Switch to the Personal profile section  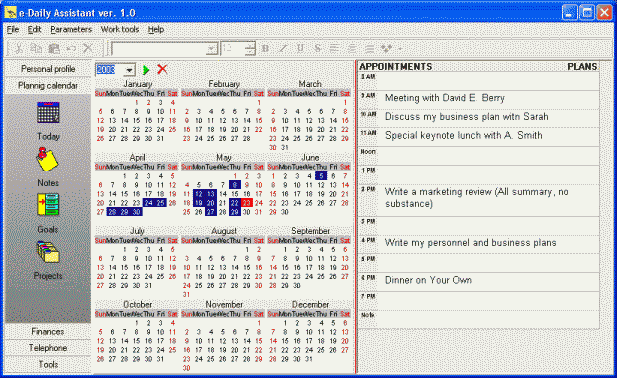click(48, 69)
